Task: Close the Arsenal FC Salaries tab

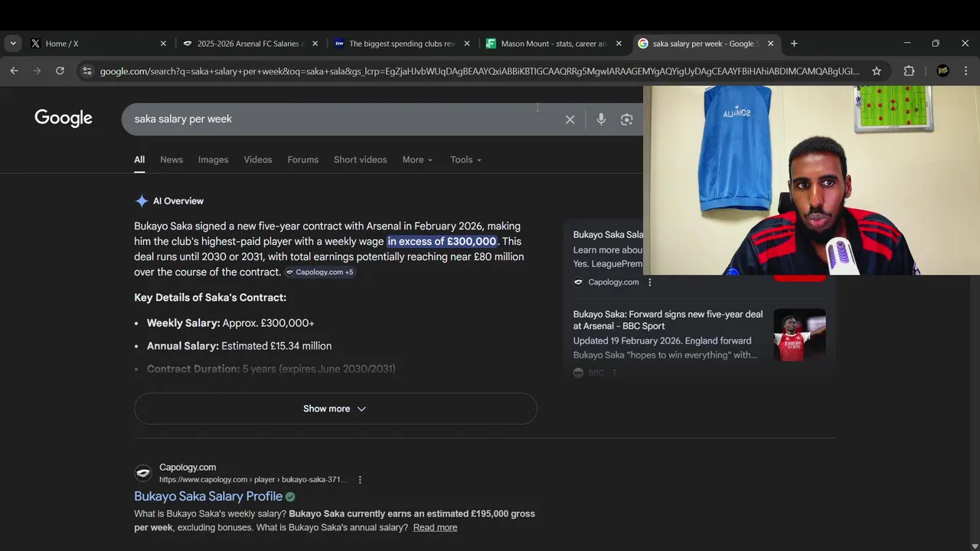Action: (x=315, y=44)
